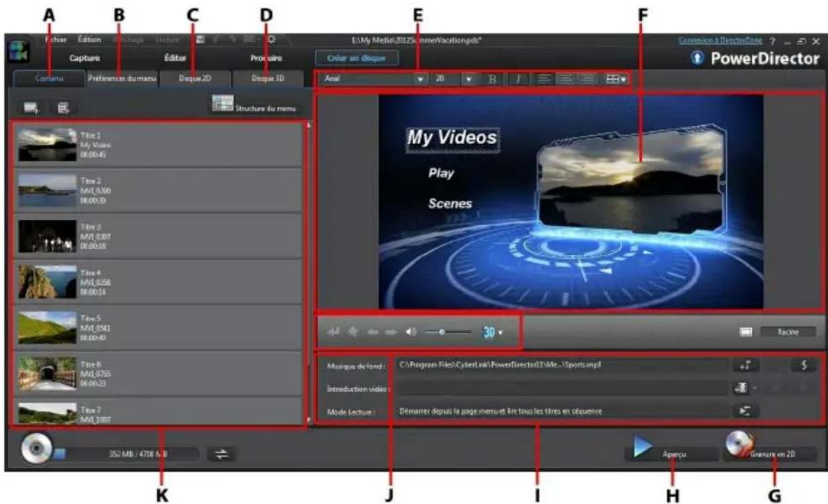Toggle bold text formatting
Screen dimensions: 828x504
pos(492,79)
